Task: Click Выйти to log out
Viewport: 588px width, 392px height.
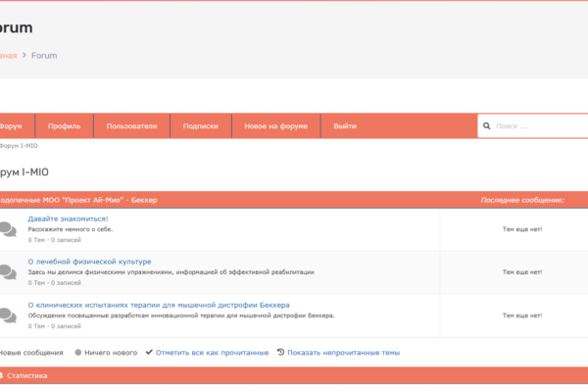Action: (x=345, y=126)
